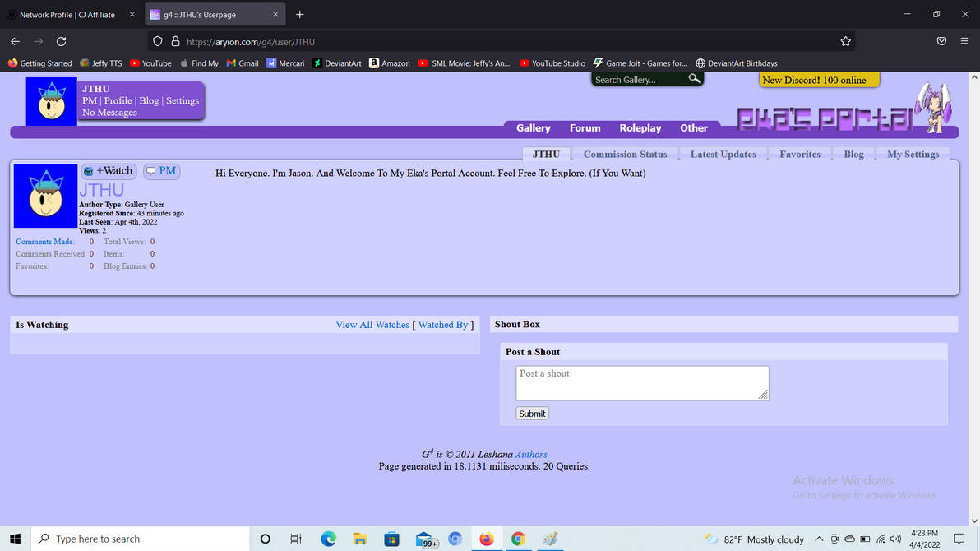Click the gallery search magnifier icon
This screenshot has height=551, width=980.
click(x=695, y=79)
